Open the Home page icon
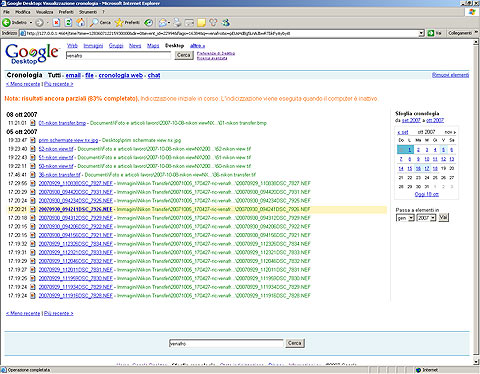This screenshot has width=480, height=374. point(80,23)
